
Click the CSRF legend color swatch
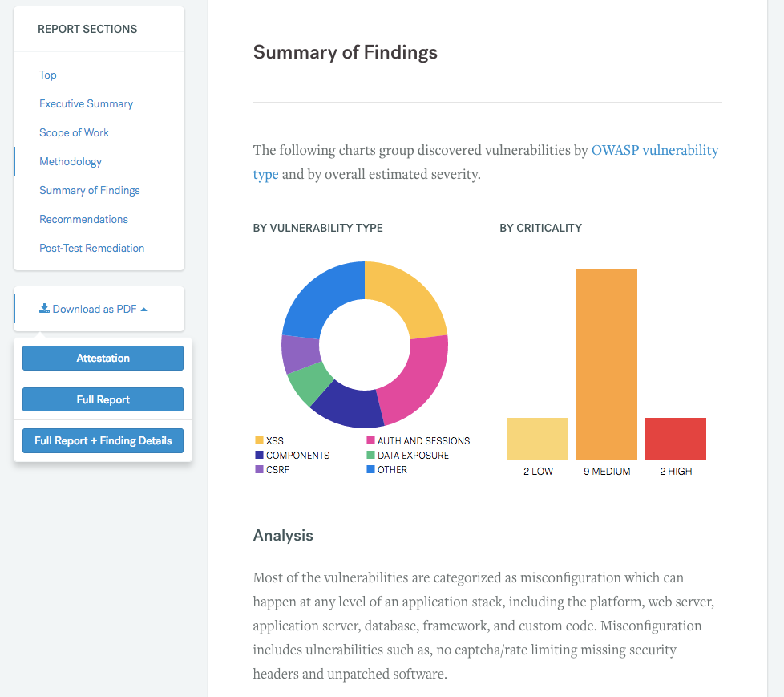[x=259, y=469]
